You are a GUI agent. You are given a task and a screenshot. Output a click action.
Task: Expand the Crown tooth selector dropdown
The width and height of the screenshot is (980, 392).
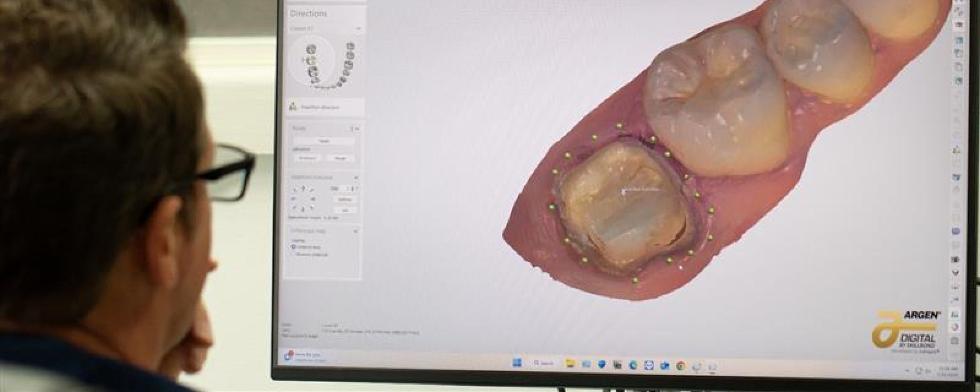point(358,29)
